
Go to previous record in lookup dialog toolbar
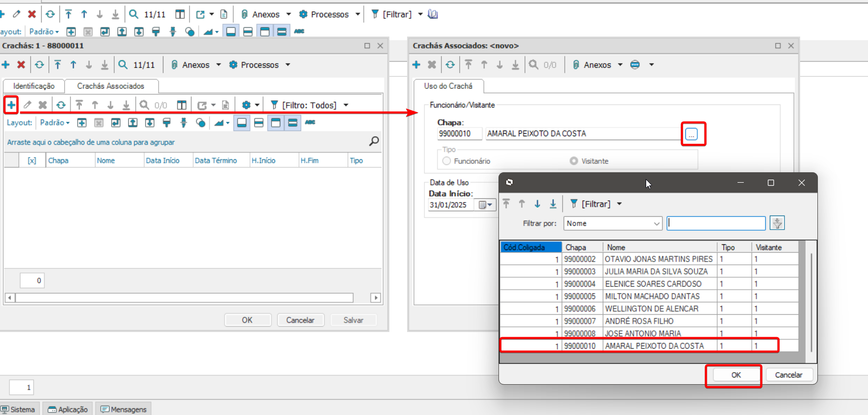(x=522, y=204)
